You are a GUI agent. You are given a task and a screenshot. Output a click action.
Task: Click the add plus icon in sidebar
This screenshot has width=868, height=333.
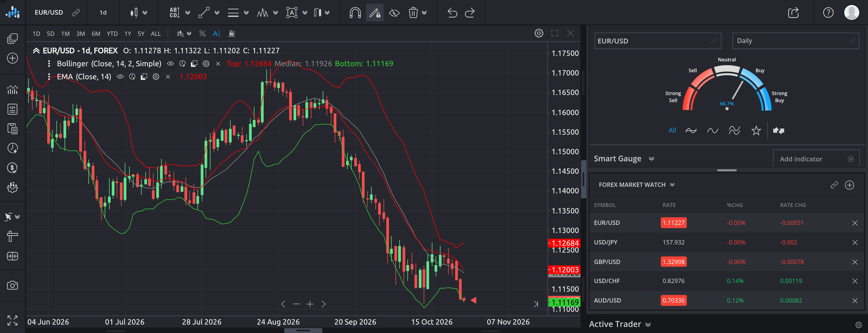[x=12, y=58]
